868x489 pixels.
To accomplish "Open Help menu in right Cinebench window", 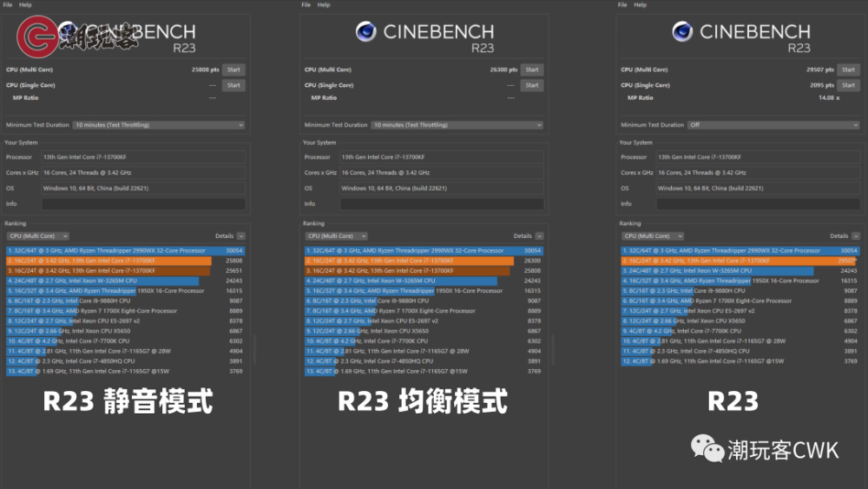I will tap(640, 4).
